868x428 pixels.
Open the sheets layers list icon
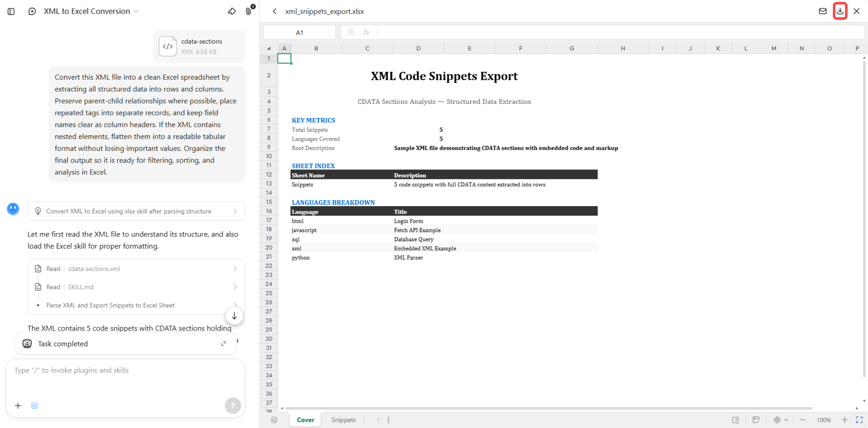pos(274,420)
